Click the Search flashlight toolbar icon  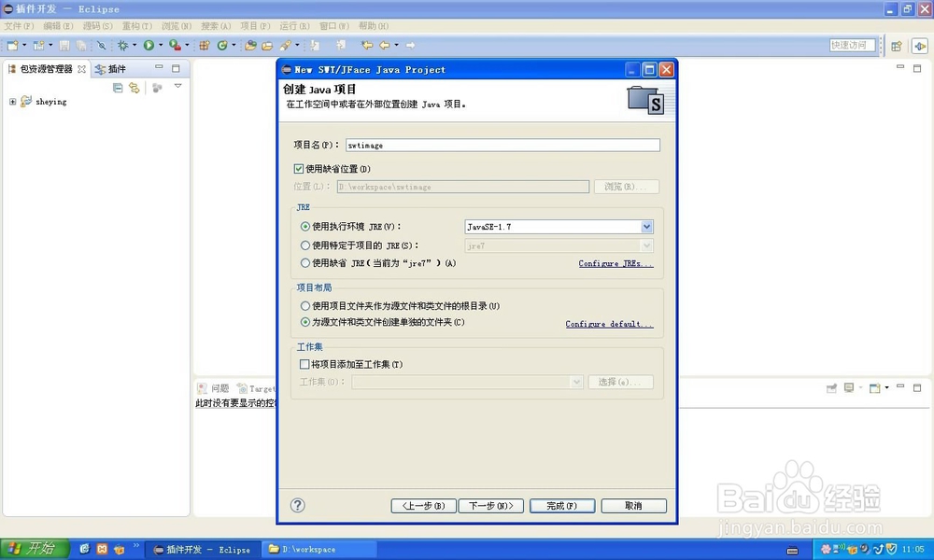286,45
